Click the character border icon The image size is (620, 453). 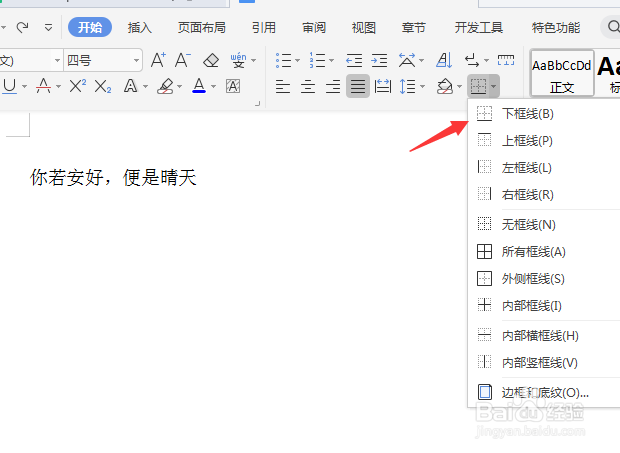pos(233,86)
